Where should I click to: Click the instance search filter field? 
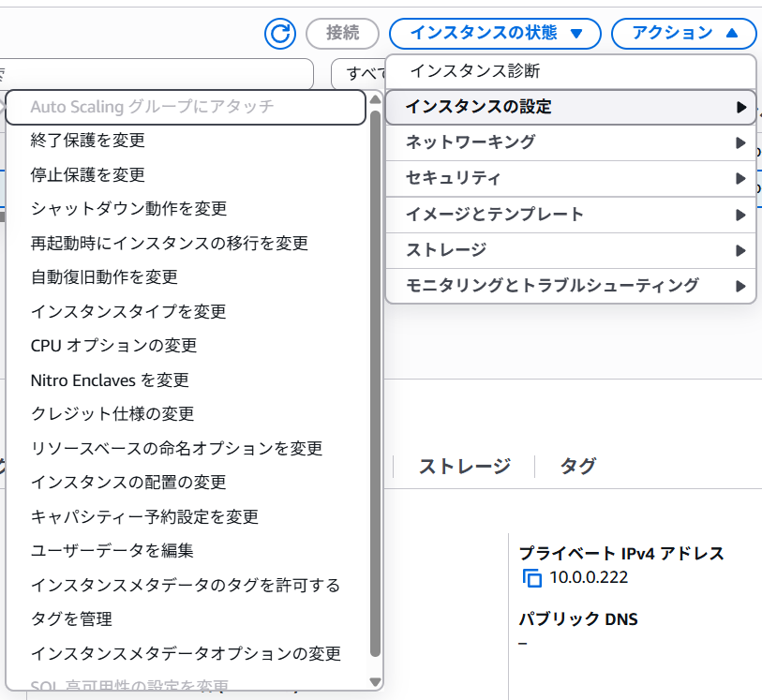[159, 72]
